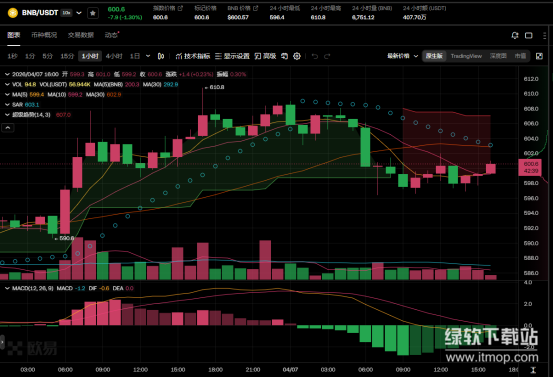Image resolution: width=553 pixels, height=377 pixels.
Task: Select the 4小时 timeframe
Action: coord(114,56)
